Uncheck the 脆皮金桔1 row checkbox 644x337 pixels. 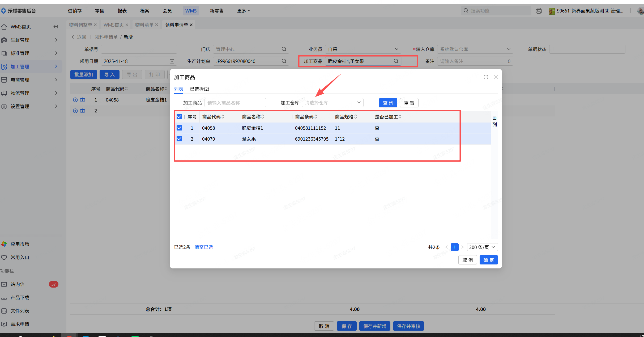pyautogui.click(x=179, y=128)
